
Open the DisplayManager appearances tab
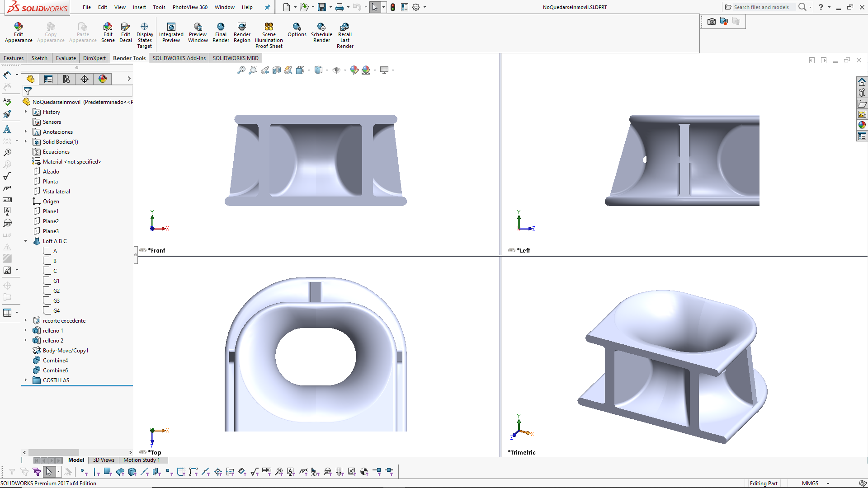103,79
